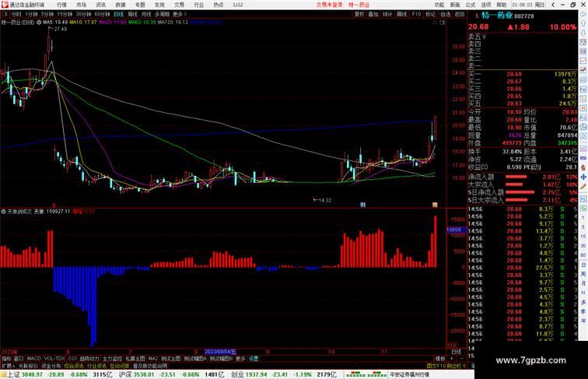Switch to the 分时 chart period
Image resolution: width=588 pixels, height=379 pixels.
[16, 14]
